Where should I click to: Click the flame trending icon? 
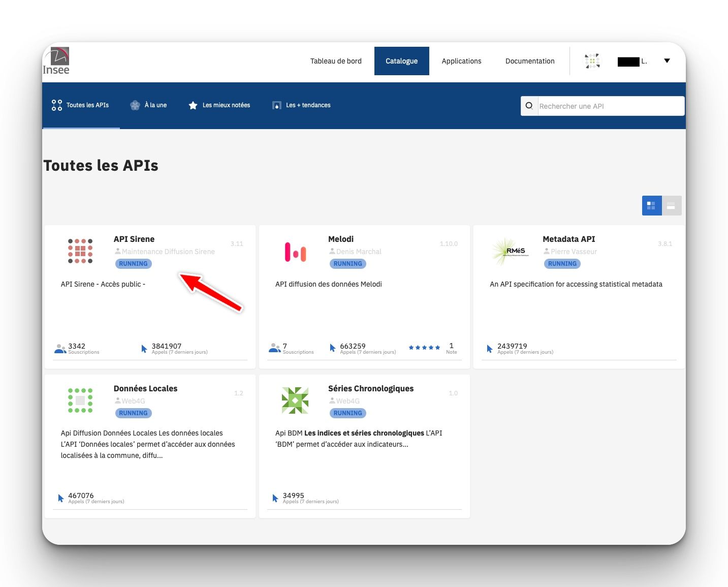pos(277,105)
